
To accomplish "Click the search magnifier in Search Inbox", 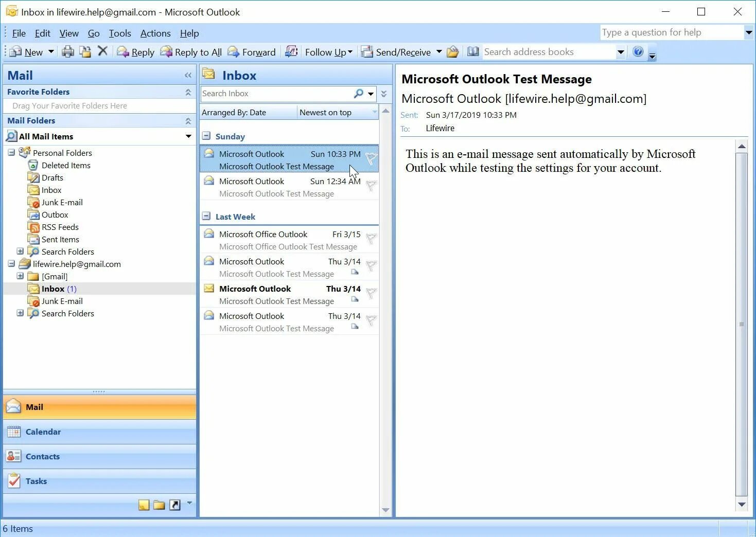I will 358,94.
